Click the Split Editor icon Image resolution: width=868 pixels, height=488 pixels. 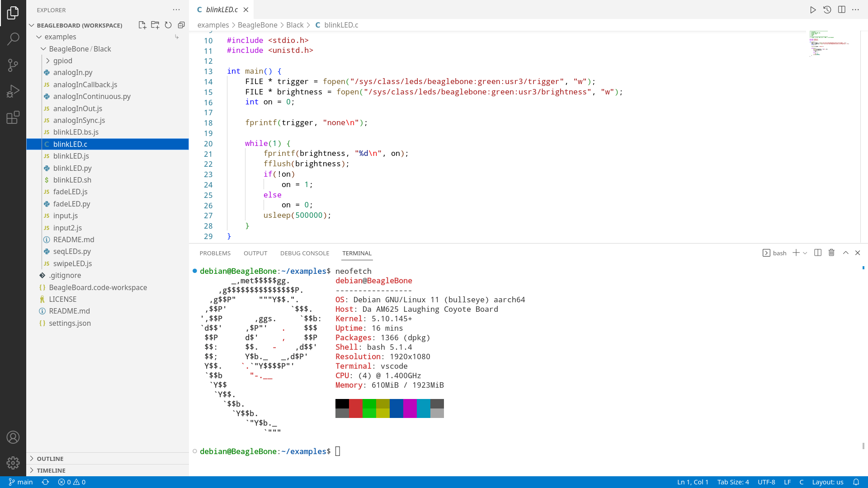[841, 10]
